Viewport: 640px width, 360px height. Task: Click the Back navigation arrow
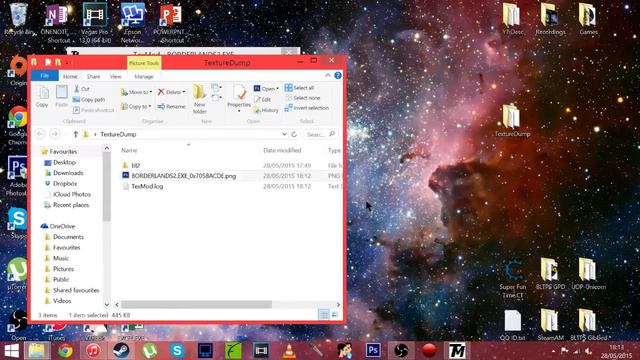tap(40, 134)
